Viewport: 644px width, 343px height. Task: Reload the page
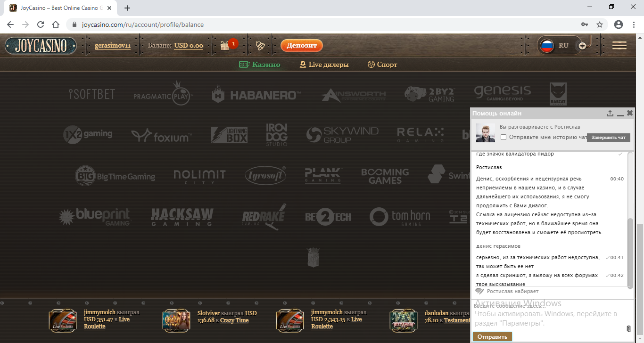coord(41,24)
